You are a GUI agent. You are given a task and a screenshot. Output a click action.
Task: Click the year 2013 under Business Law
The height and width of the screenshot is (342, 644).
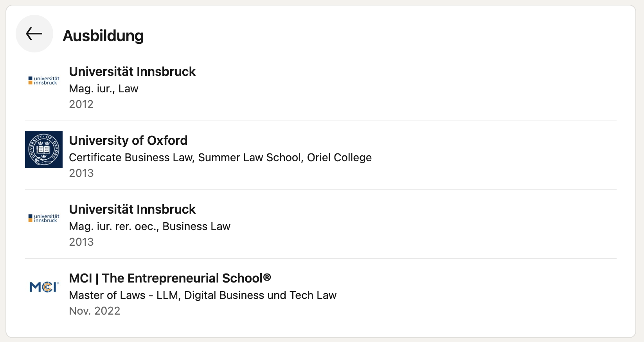point(81,242)
